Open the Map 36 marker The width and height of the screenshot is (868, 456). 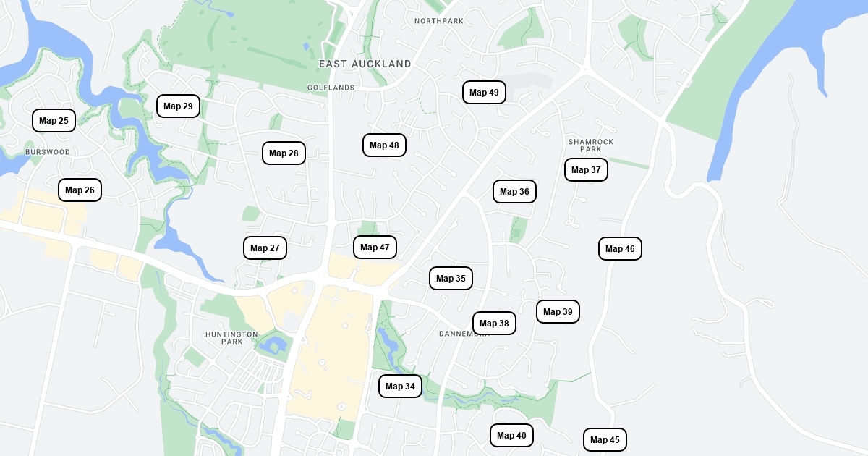coord(514,192)
